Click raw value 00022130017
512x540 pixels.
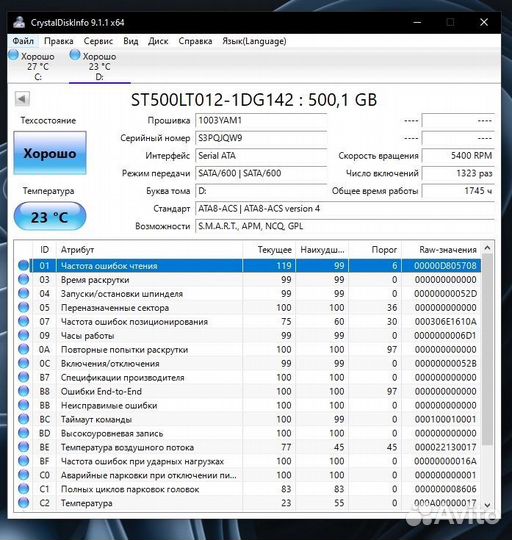445,447
